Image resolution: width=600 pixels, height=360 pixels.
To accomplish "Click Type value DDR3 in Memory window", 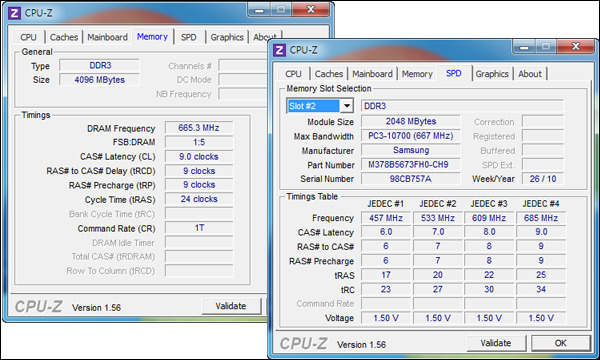I will pos(99,65).
